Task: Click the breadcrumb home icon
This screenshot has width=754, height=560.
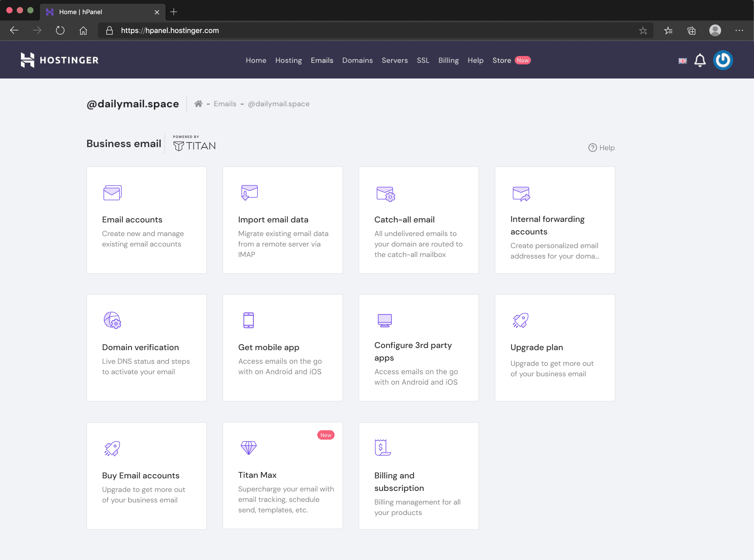Action: (x=198, y=104)
